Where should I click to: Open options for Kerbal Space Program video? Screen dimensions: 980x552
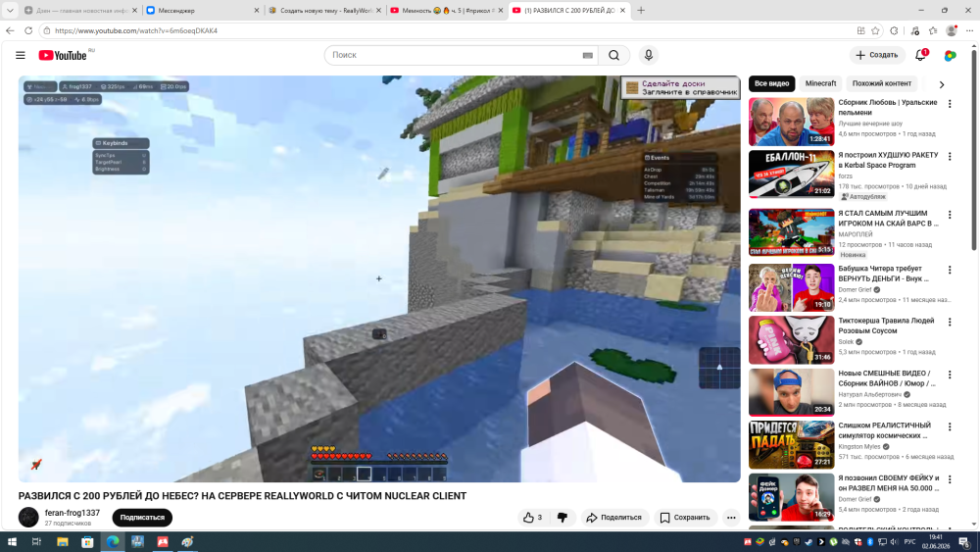coord(950,156)
